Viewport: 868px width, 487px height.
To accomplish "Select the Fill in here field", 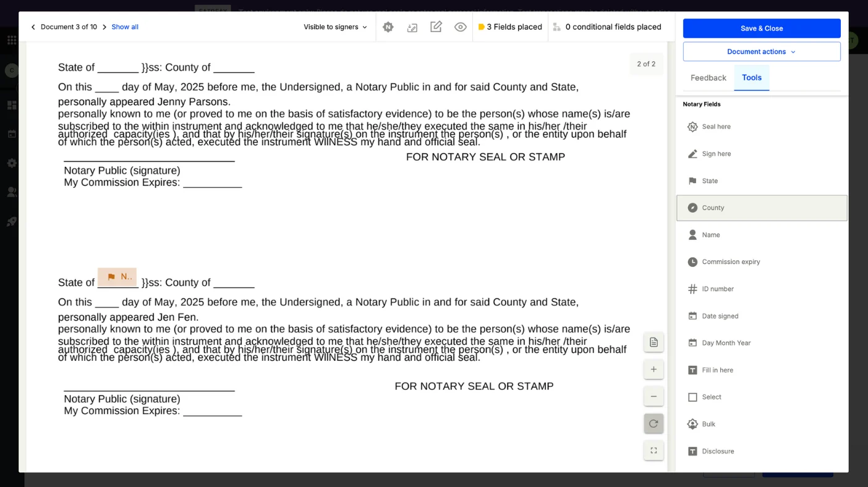I will pyautogui.click(x=762, y=370).
